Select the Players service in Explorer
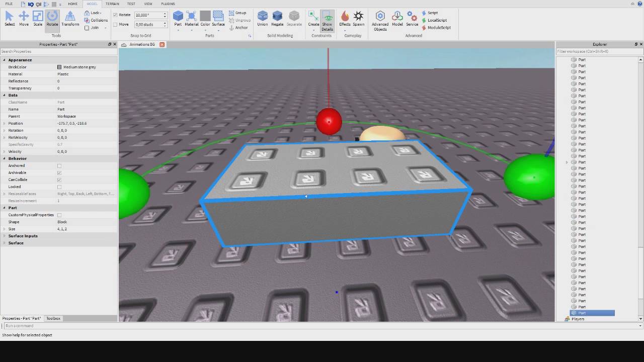The width and height of the screenshot is (644, 362). [x=578, y=319]
